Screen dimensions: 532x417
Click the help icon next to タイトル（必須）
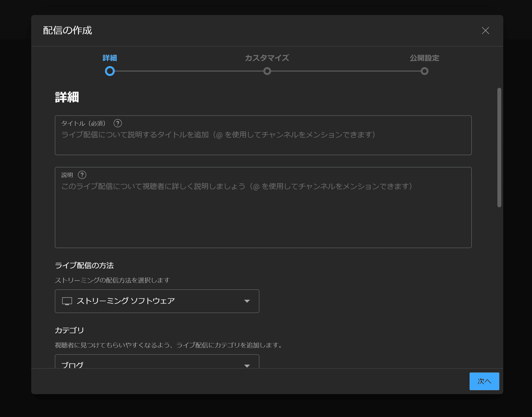coord(117,123)
